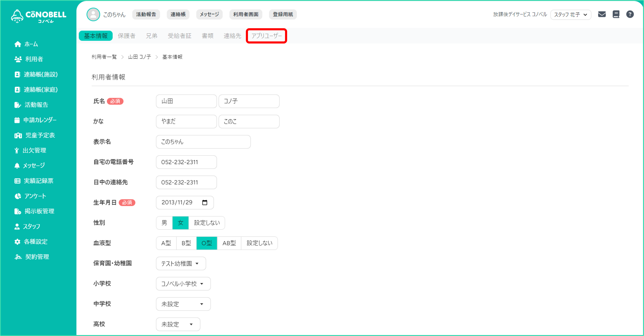
Task: Open アンケート chart icon in sidebar
Action: [18, 196]
